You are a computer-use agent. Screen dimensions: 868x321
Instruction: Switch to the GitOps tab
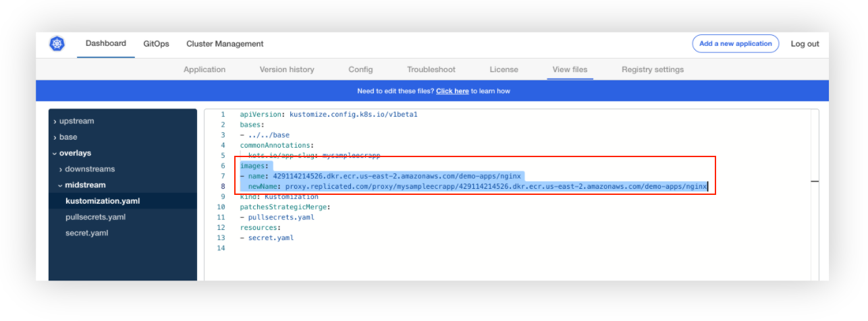[156, 44]
